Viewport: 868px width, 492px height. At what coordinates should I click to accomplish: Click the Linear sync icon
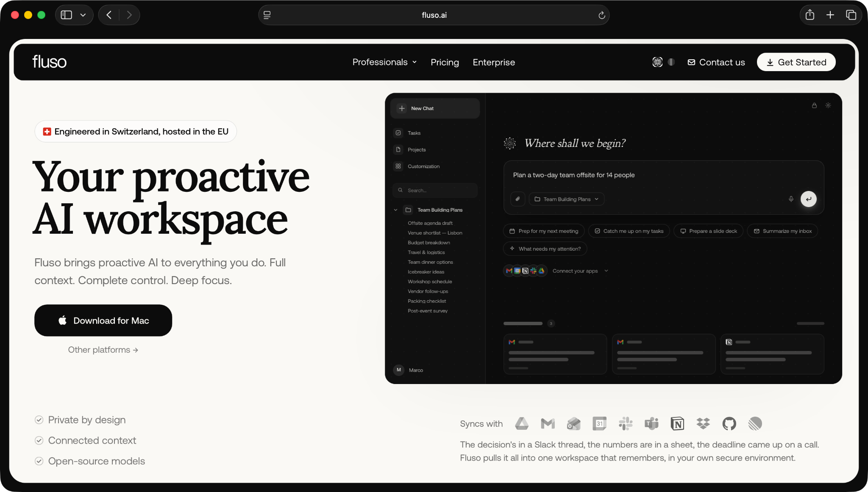(755, 423)
